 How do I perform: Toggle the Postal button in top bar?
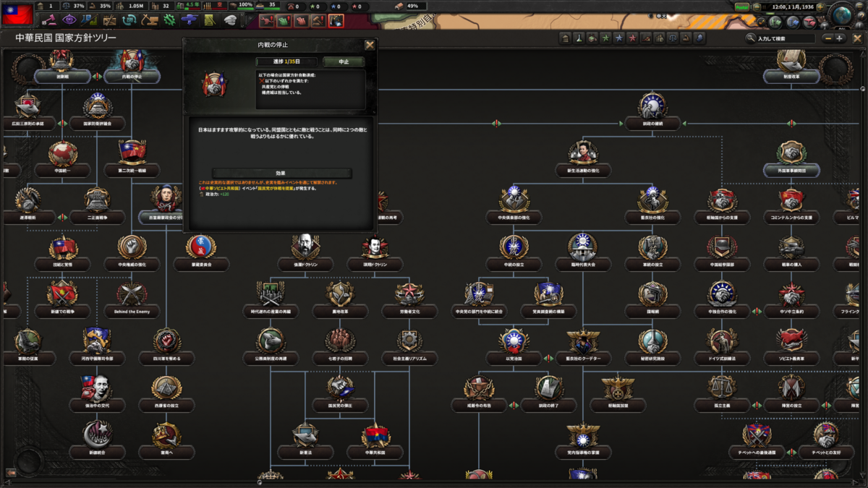pos(742,7)
